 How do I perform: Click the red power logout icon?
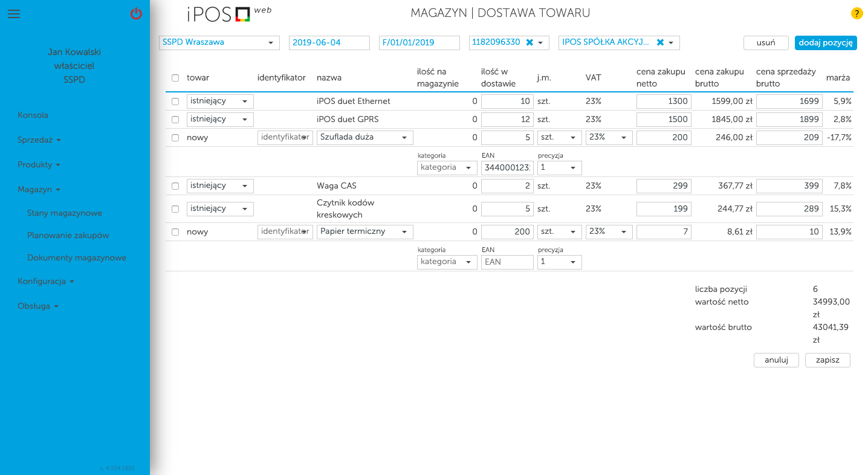(x=136, y=14)
